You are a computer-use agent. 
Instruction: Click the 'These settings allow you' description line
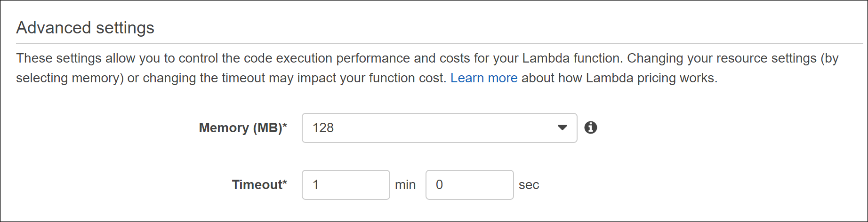click(427, 58)
